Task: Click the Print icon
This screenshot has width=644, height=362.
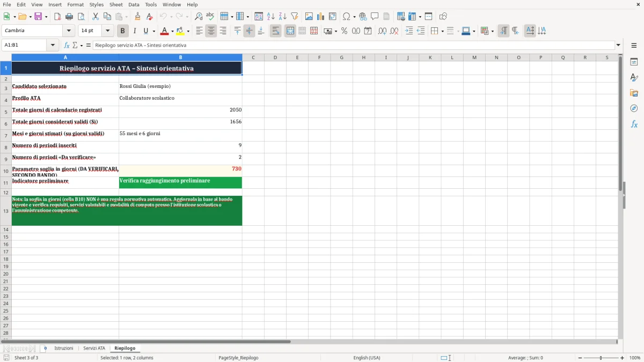Action: [x=69, y=17]
